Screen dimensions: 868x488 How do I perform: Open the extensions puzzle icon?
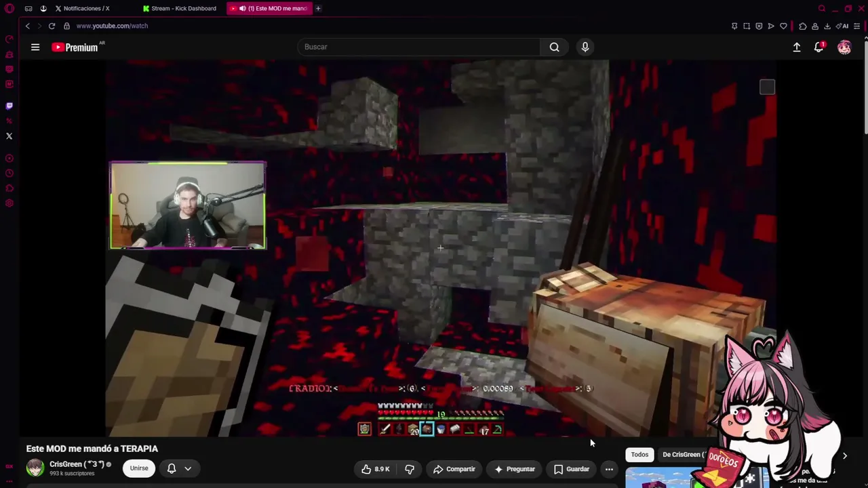tap(803, 26)
